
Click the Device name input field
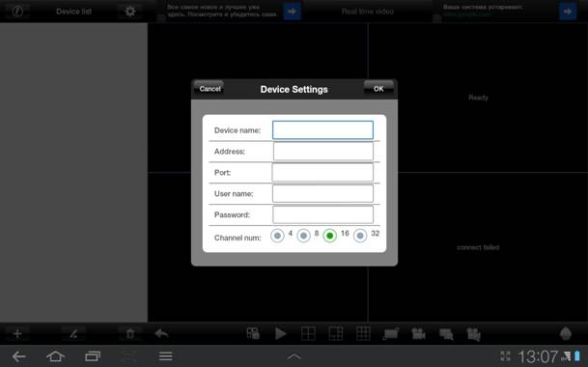[322, 130]
